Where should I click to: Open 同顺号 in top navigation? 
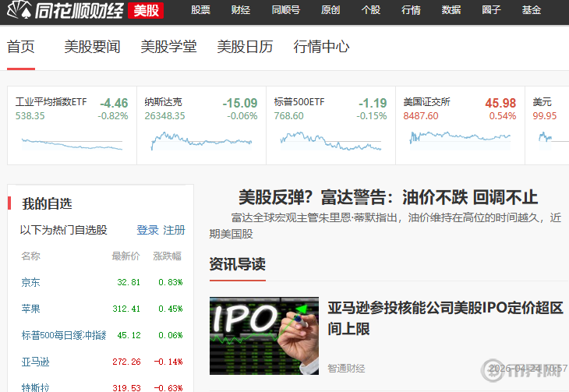(286, 10)
